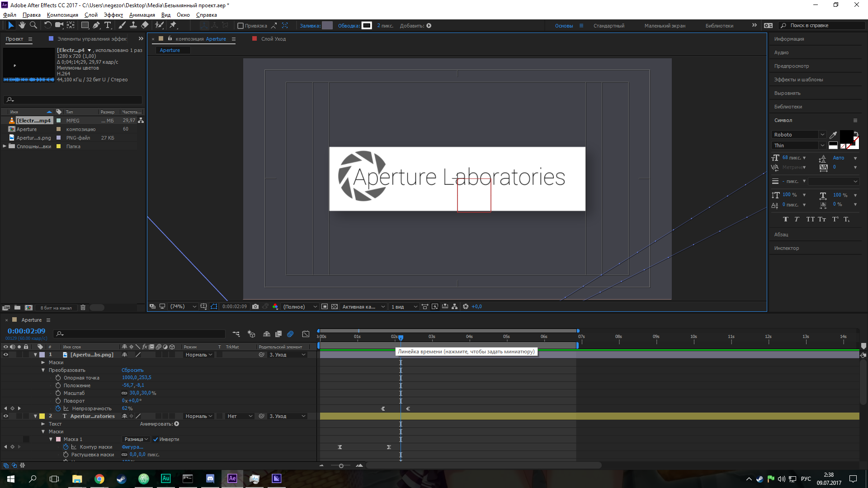Image resolution: width=868 pixels, height=488 pixels.
Task: Open the viewer zoom (74%) dropdown
Action: point(183,306)
